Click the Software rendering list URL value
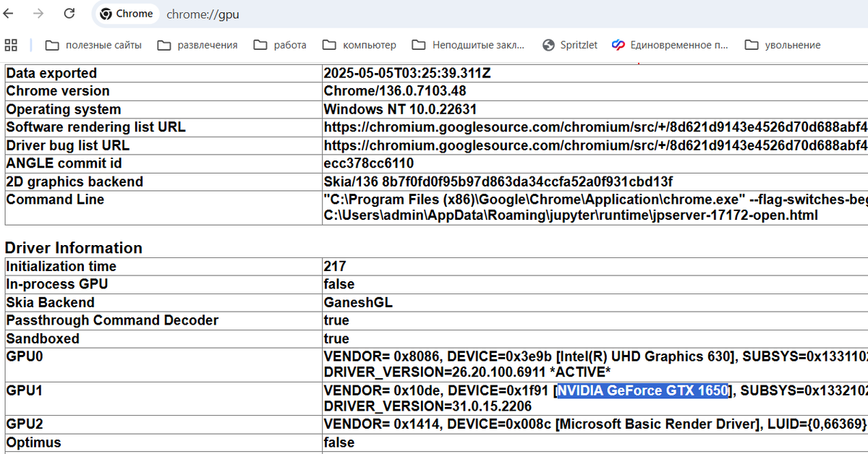 595,127
